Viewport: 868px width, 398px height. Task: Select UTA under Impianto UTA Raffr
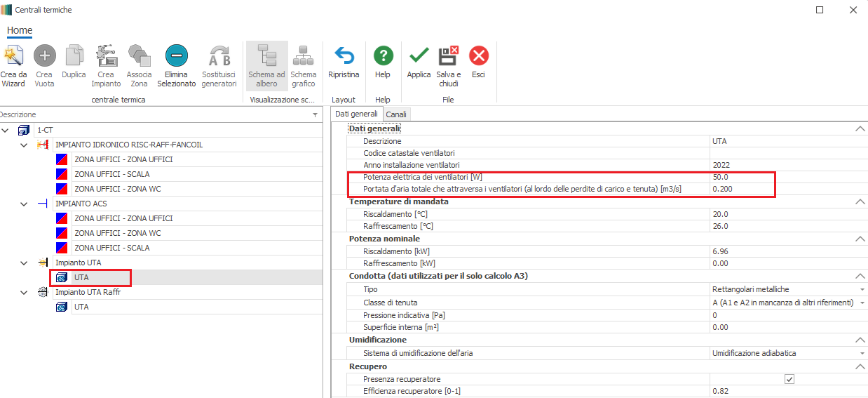tap(81, 307)
